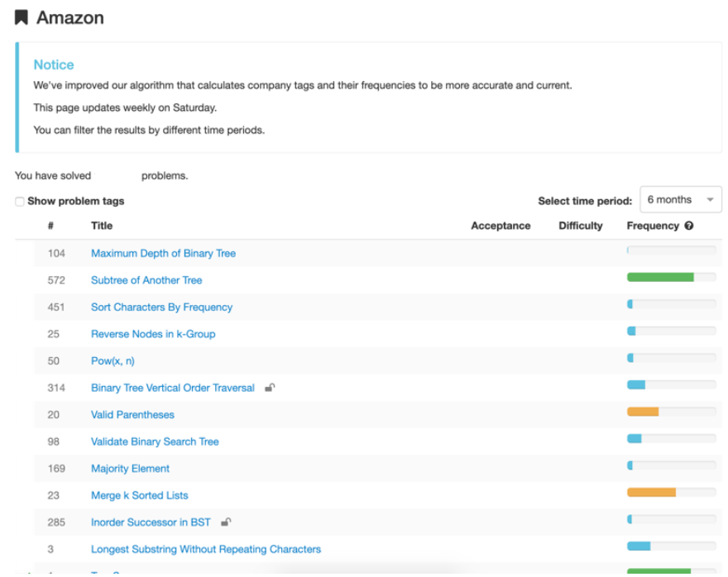Click the frequency bar for Sort Characters By Frequency

[672, 304]
